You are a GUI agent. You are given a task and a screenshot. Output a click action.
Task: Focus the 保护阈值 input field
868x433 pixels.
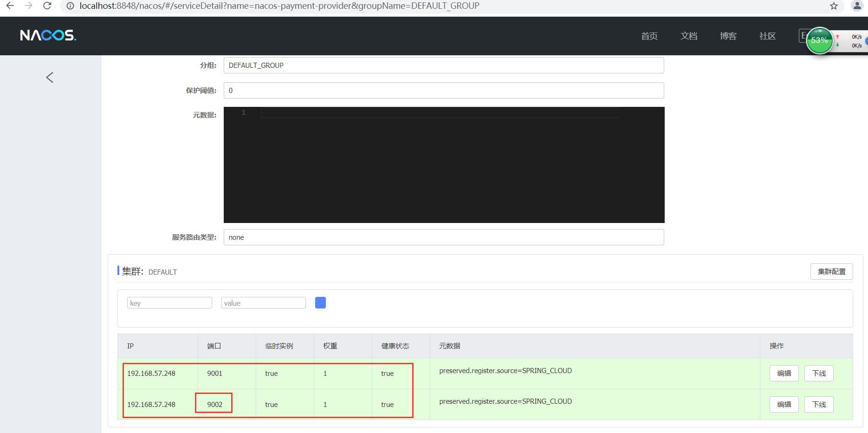(x=444, y=91)
